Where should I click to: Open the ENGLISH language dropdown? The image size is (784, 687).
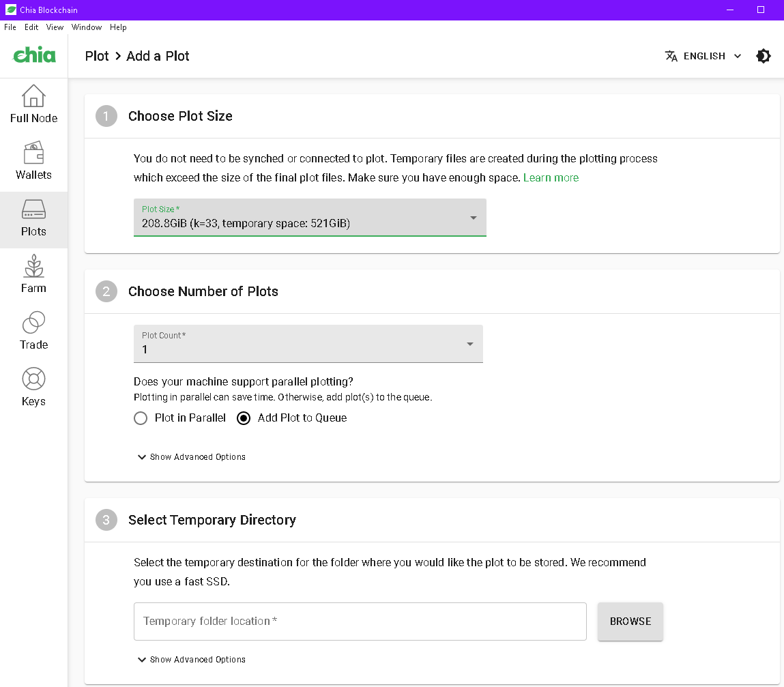(x=706, y=56)
